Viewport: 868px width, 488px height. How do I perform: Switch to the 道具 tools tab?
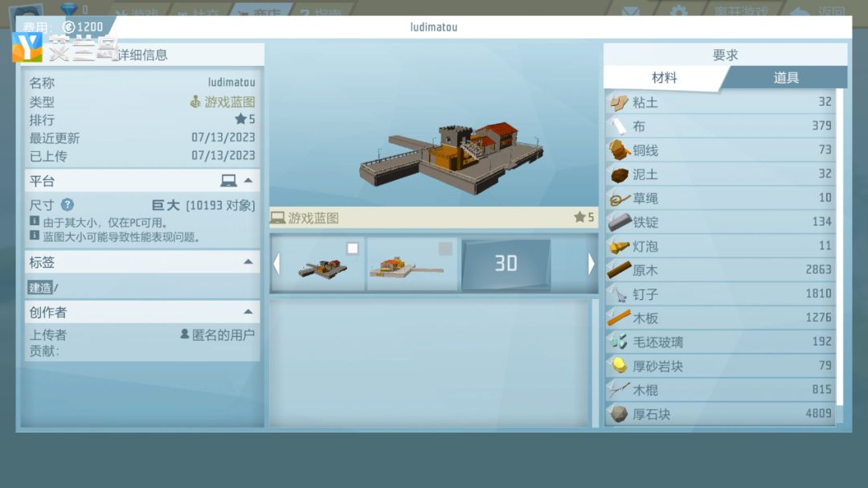(x=785, y=78)
